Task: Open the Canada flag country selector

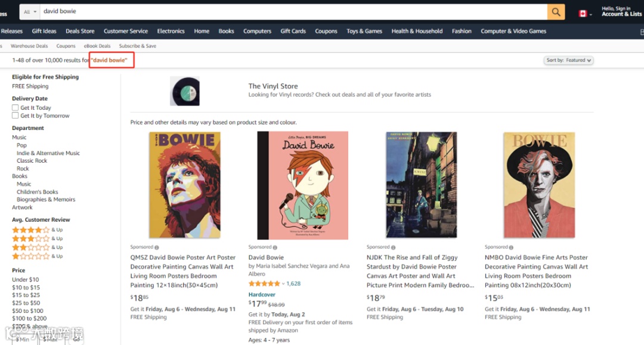Action: (585, 14)
